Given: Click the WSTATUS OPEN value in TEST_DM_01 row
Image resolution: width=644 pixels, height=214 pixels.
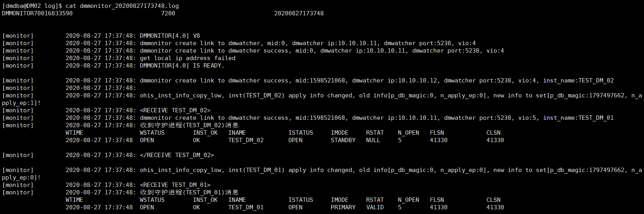Looking at the screenshot, I should [x=147, y=207].
